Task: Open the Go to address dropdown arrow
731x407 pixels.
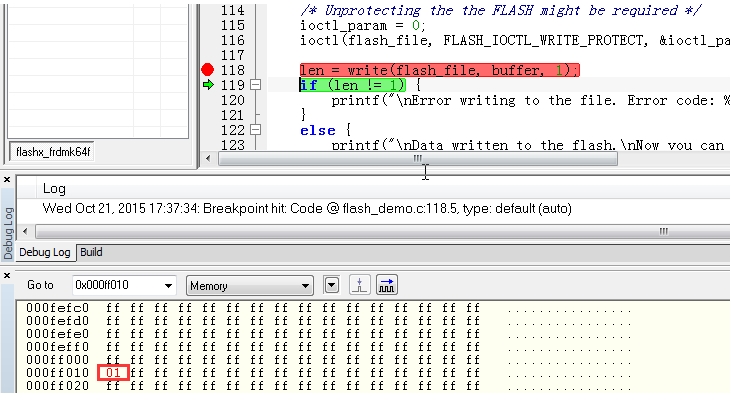Action: [167, 286]
